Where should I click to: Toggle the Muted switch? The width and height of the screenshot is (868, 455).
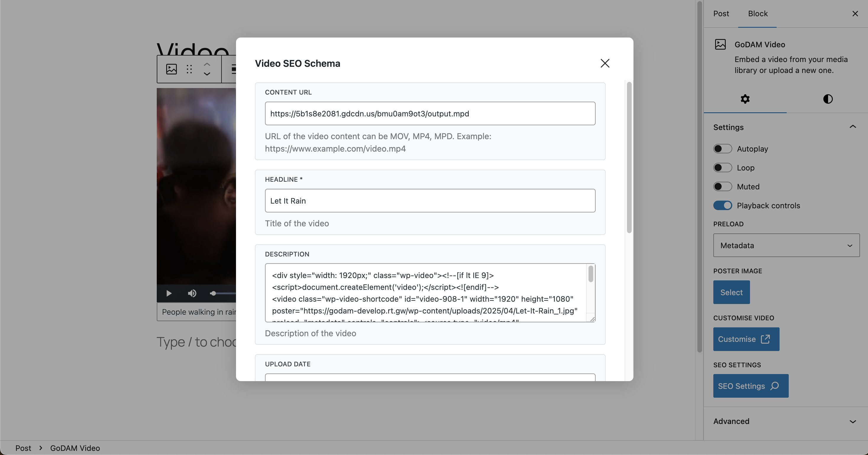[722, 186]
